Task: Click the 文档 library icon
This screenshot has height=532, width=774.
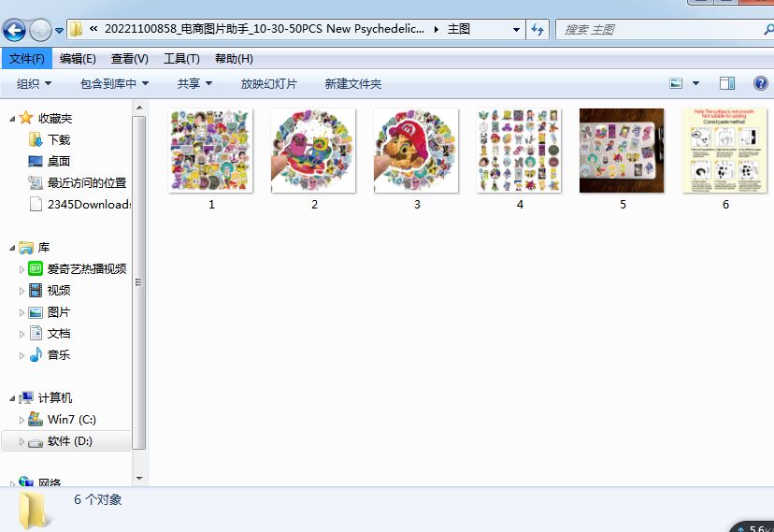Action: (x=36, y=333)
